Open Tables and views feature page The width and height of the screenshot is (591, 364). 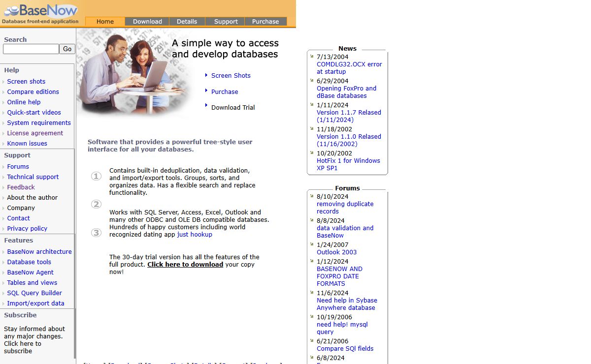pyautogui.click(x=32, y=283)
